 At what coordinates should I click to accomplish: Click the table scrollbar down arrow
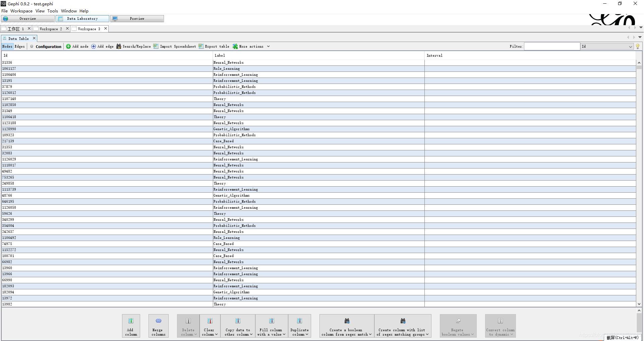[x=639, y=304]
